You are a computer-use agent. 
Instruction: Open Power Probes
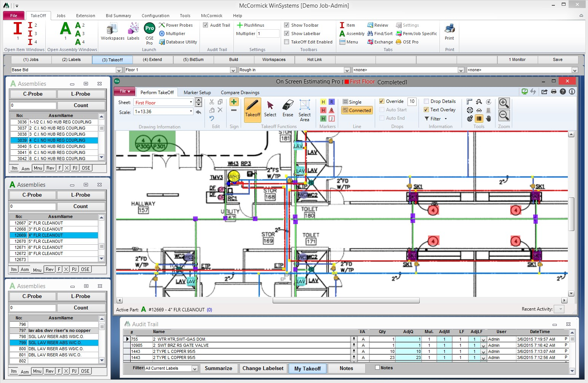(176, 25)
